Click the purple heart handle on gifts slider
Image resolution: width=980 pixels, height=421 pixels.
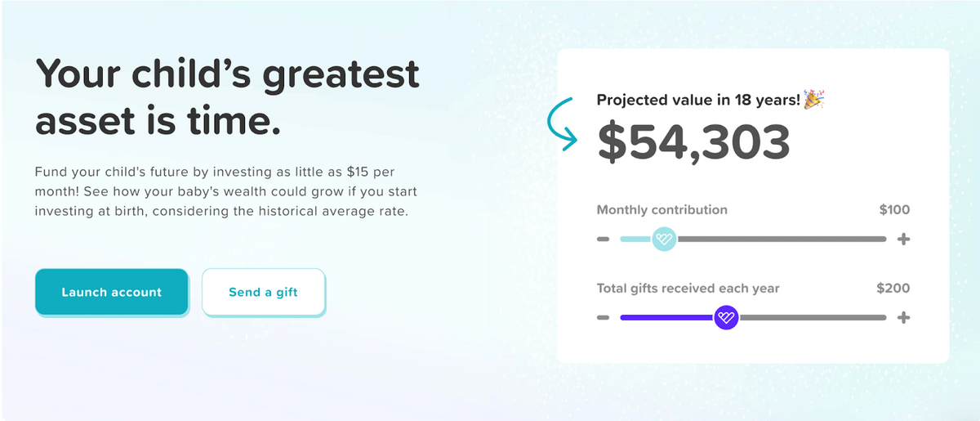726,318
